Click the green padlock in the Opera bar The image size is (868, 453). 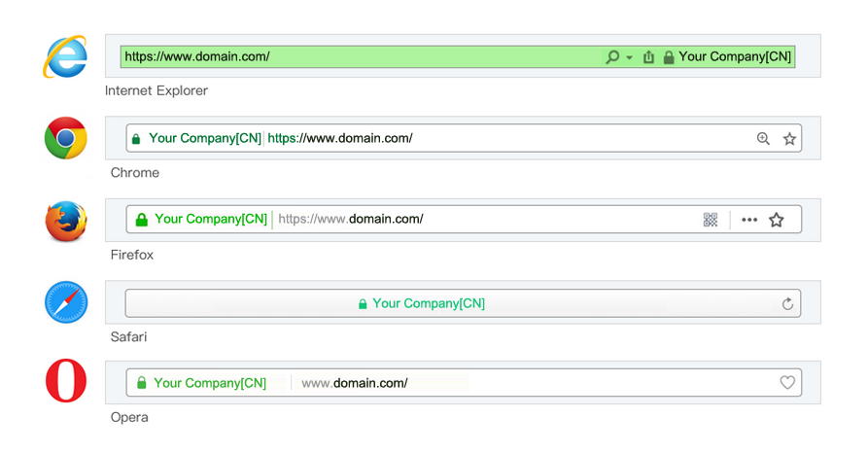(x=142, y=383)
